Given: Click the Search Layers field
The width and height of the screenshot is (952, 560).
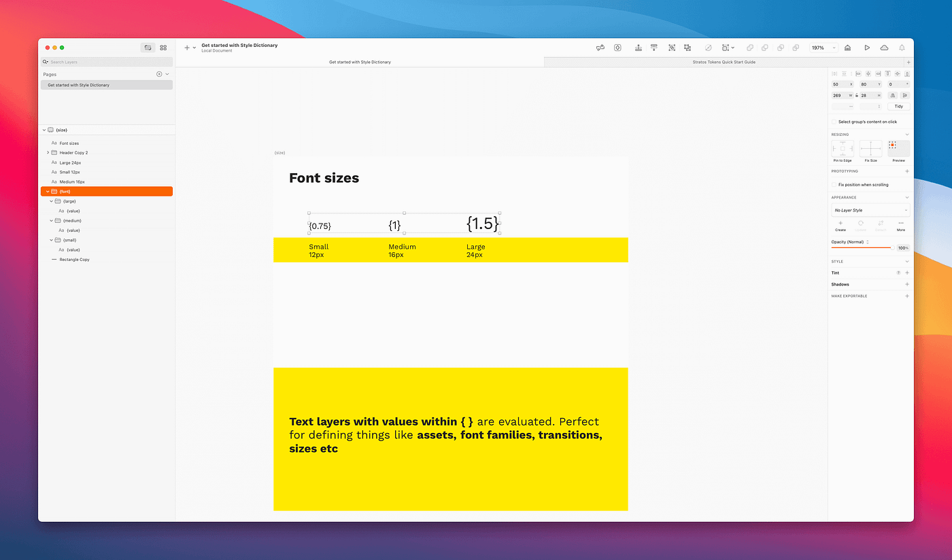Looking at the screenshot, I should tap(106, 61).
